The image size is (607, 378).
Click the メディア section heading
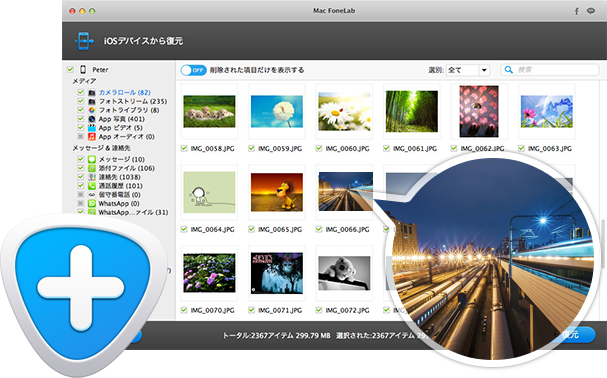84,81
